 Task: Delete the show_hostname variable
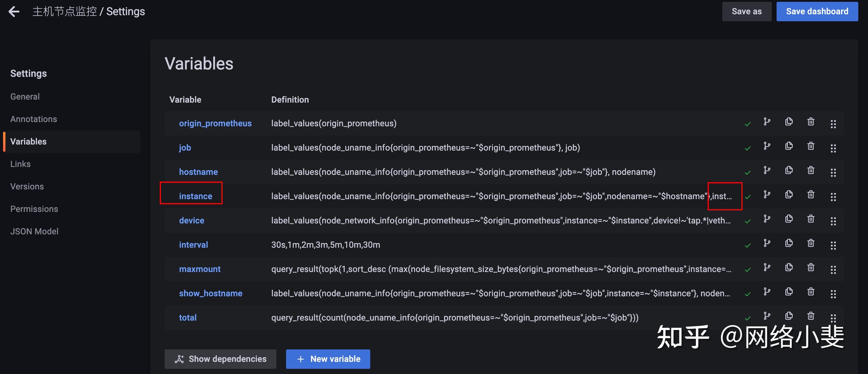click(811, 292)
